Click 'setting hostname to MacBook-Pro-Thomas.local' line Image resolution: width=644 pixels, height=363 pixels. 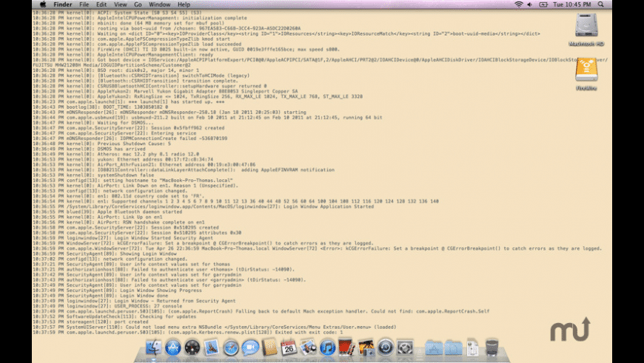click(x=133, y=180)
